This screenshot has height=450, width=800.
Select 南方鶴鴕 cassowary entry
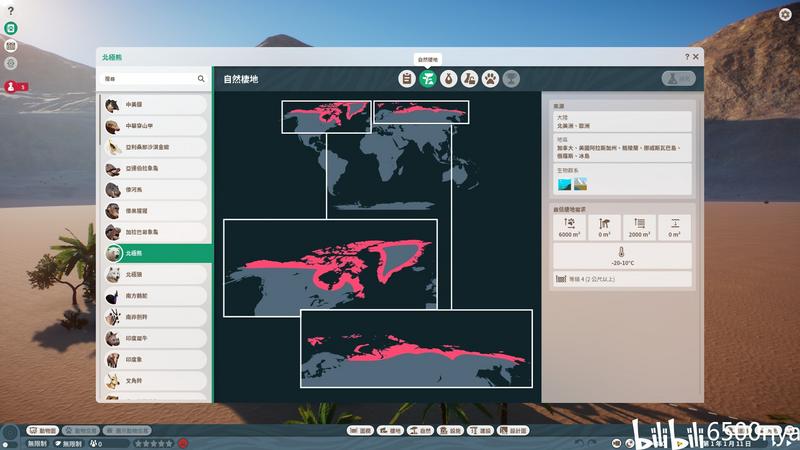click(x=155, y=296)
